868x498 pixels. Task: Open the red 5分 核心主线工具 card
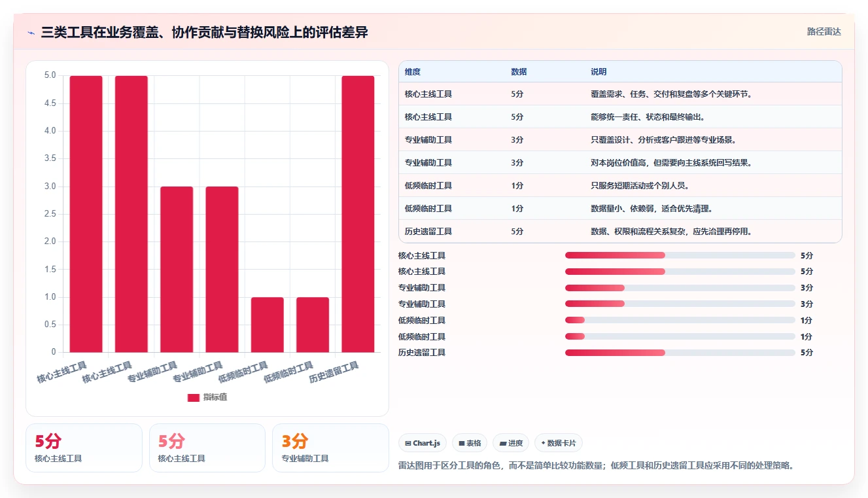(84, 448)
